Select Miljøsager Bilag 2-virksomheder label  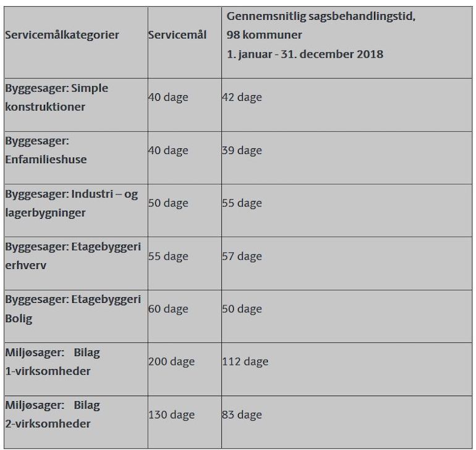[x=52, y=414]
